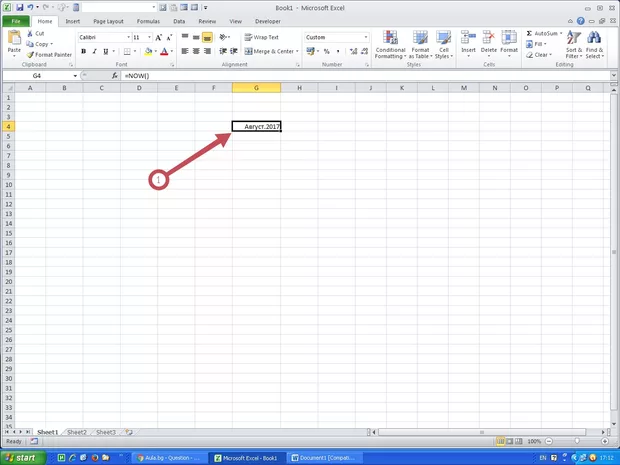This screenshot has height=465, width=620.
Task: Toggle Bold formatting
Action: (83, 51)
